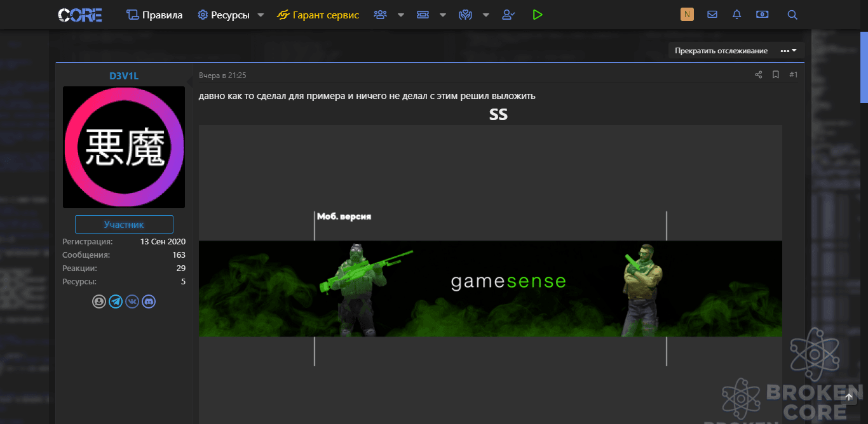This screenshot has height=424, width=868.
Task: Open the Правила page
Action: (154, 15)
